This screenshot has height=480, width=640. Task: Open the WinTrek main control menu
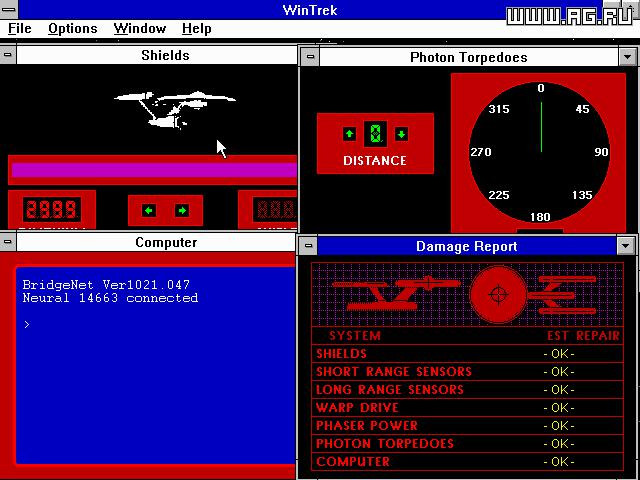[x=8, y=7]
